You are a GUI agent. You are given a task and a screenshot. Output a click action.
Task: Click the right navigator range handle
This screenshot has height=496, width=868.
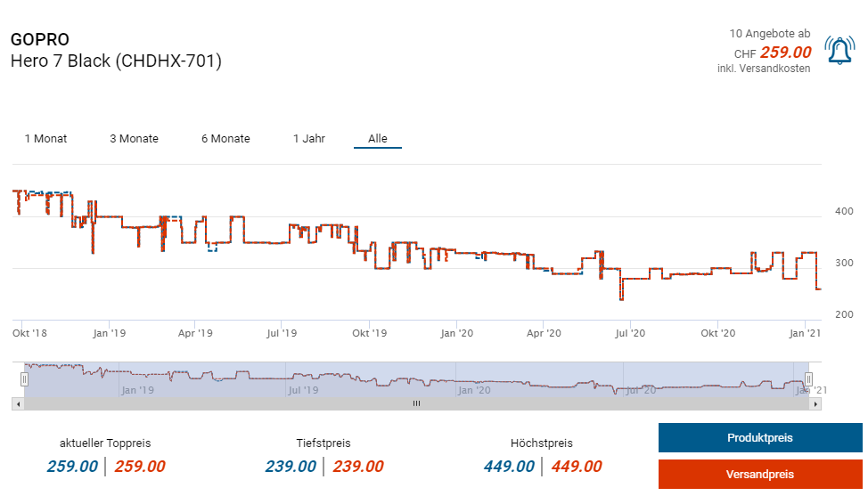click(808, 379)
